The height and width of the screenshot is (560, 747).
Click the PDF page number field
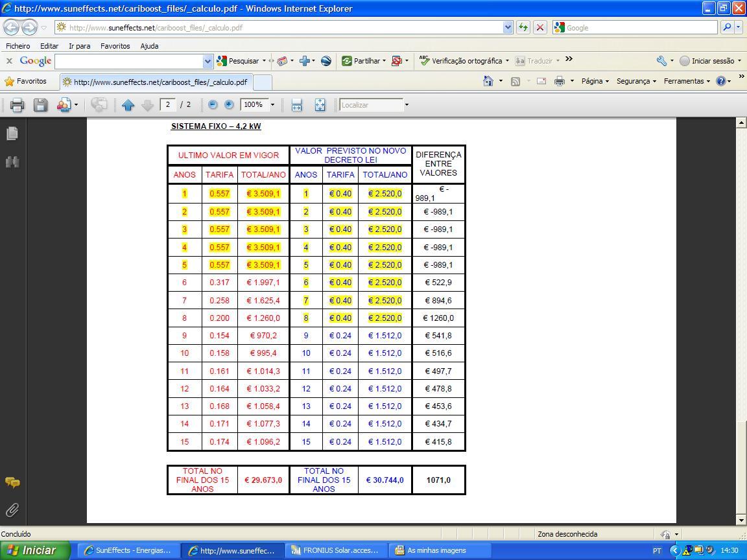168,105
